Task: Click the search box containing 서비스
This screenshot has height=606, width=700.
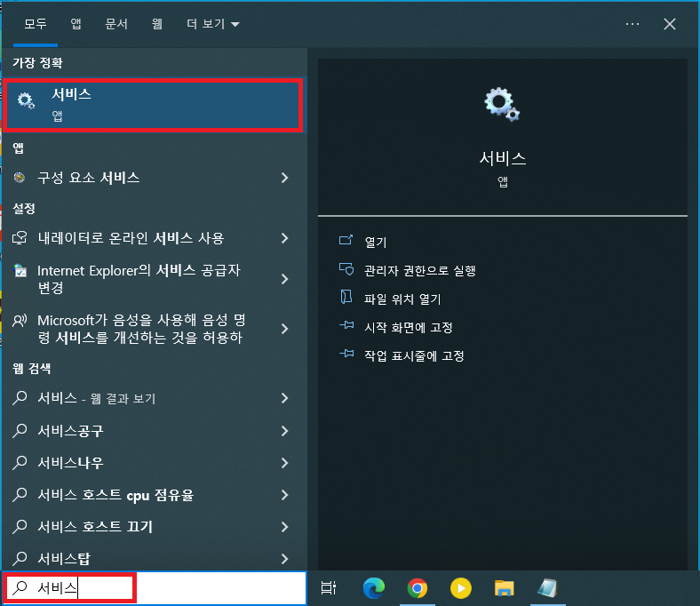Action: tap(155, 588)
